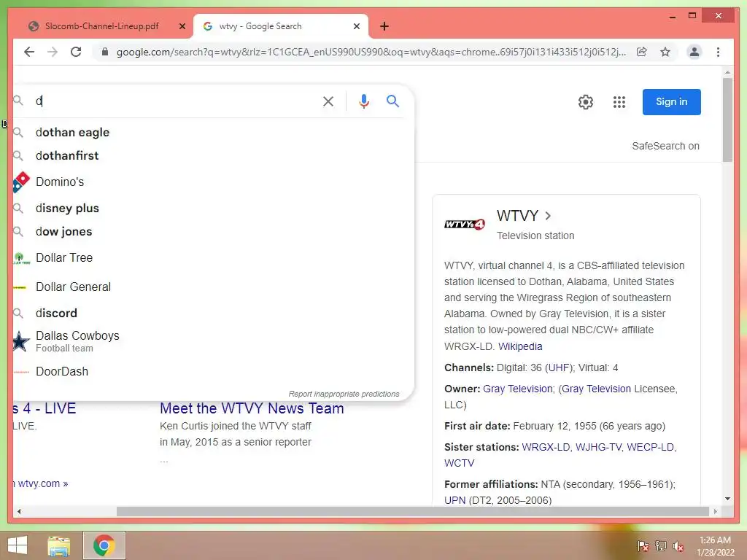This screenshot has width=747, height=560.
Task: Bookmark this page with the star icon
Action: pos(665,52)
